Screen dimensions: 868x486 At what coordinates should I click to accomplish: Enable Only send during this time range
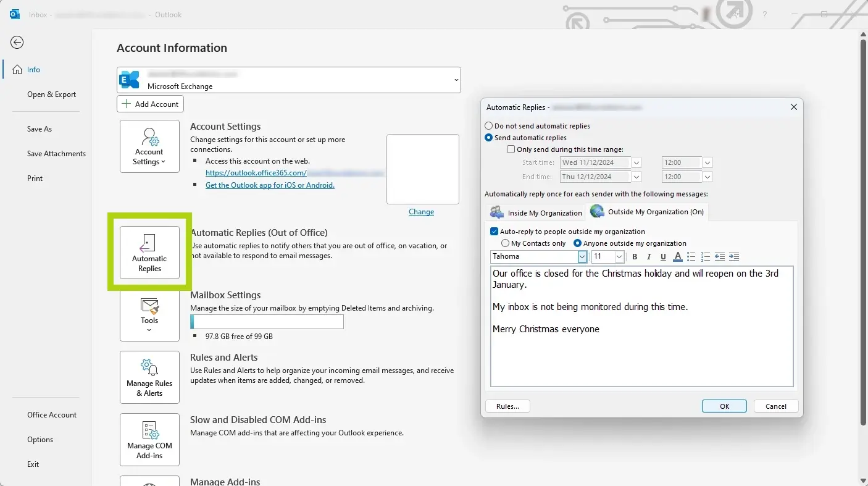click(x=511, y=149)
